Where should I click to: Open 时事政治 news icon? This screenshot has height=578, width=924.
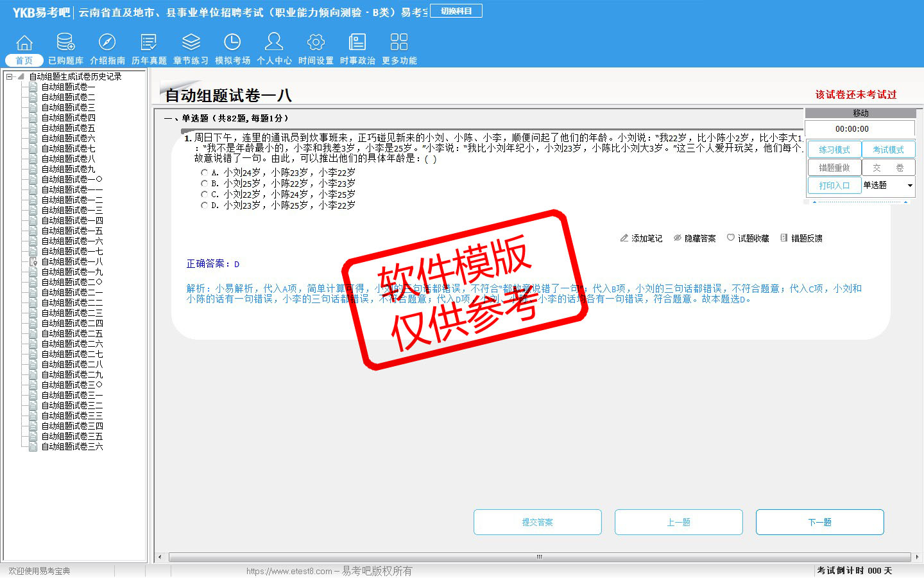357,42
